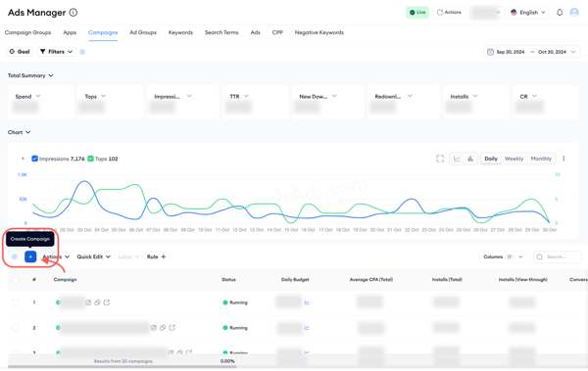Switch to the Ads tab

pos(256,32)
